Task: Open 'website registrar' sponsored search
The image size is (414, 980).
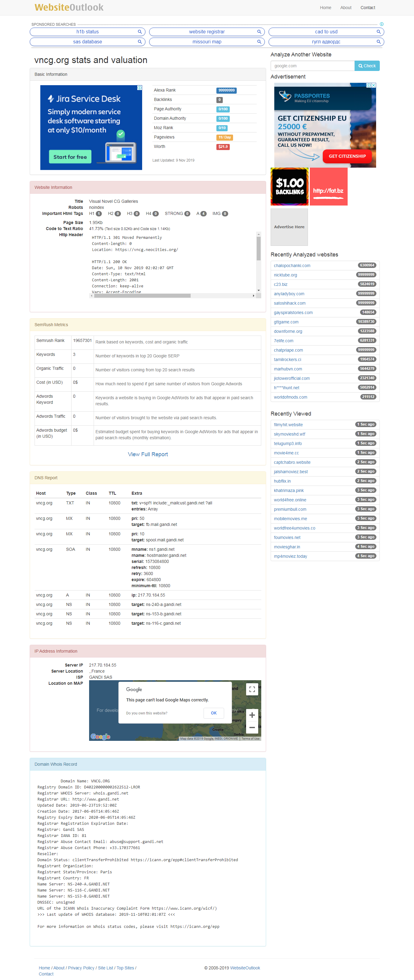Action: pyautogui.click(x=207, y=32)
